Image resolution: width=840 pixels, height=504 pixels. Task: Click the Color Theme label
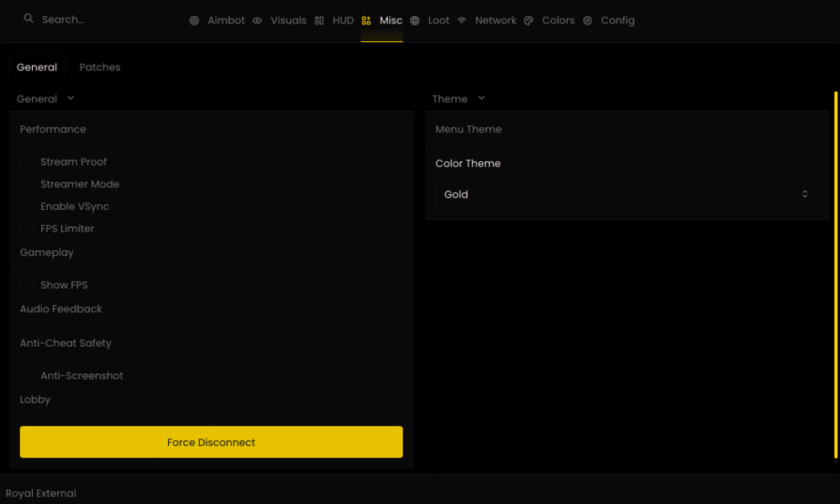coord(468,163)
